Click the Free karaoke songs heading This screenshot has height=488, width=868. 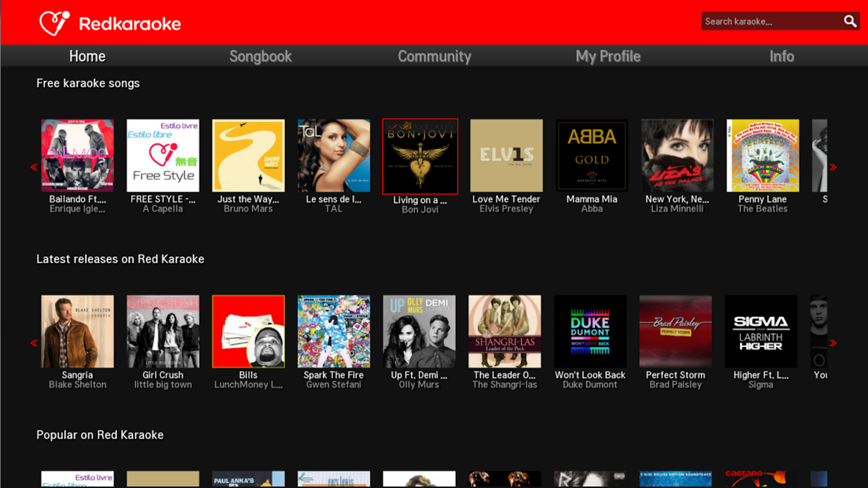[88, 83]
